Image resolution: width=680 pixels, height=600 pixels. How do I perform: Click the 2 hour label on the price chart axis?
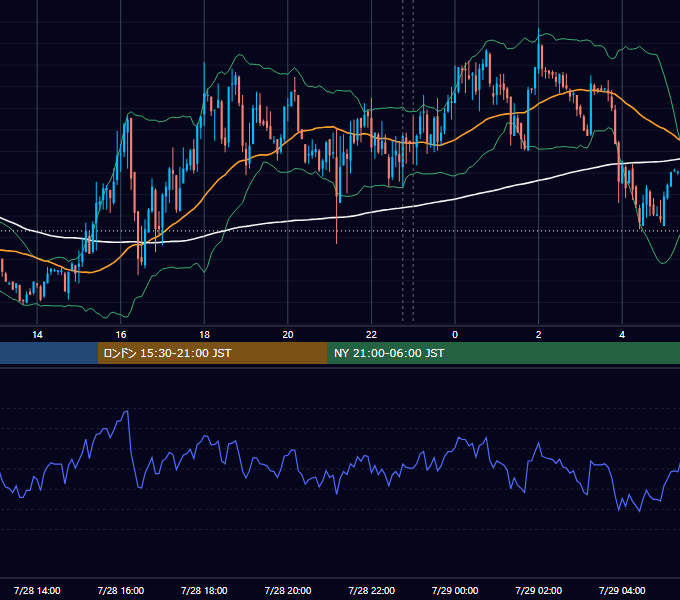539,335
